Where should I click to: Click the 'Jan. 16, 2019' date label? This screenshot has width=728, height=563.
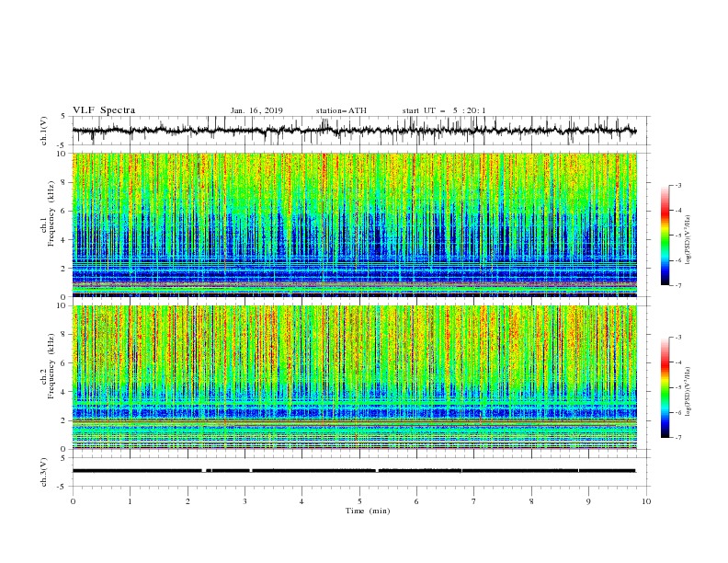(256, 110)
